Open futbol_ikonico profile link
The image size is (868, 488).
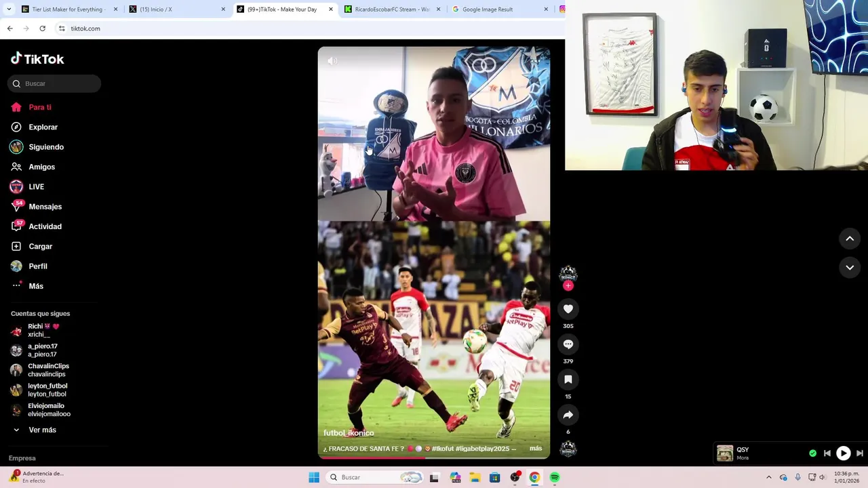[349, 433]
